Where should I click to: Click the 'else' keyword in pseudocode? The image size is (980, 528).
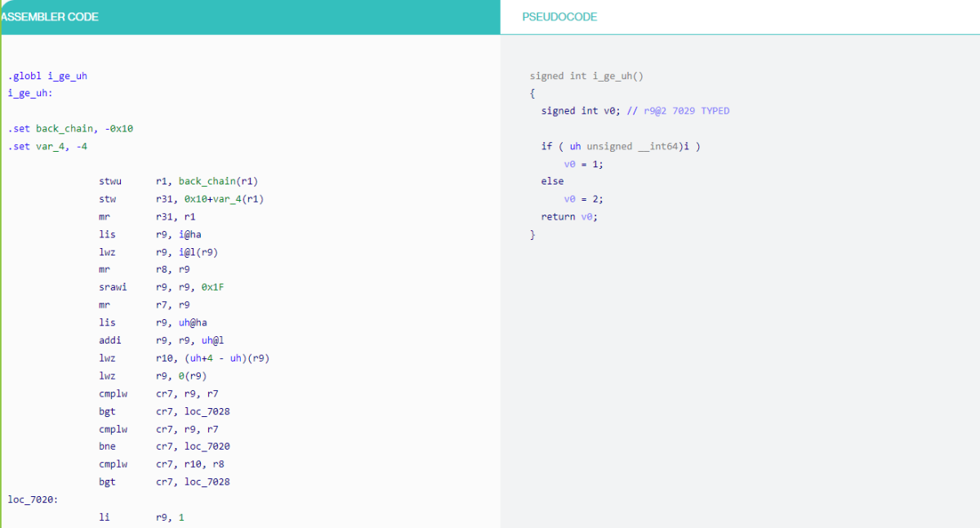pyautogui.click(x=553, y=181)
